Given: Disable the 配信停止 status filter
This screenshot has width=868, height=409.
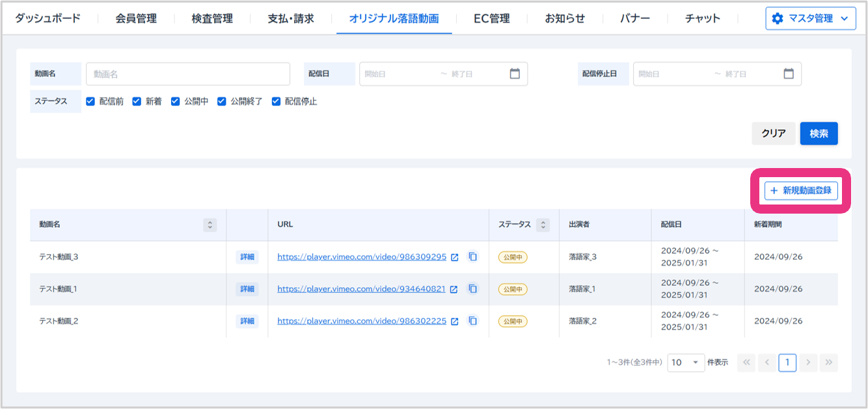Looking at the screenshot, I should pyautogui.click(x=276, y=102).
